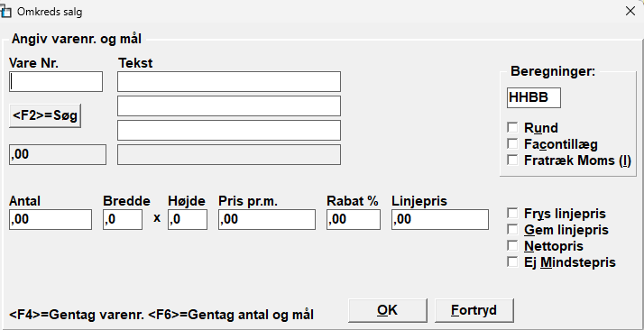Toggle the Facontillæg checkbox
644x330 pixels.
click(x=512, y=143)
